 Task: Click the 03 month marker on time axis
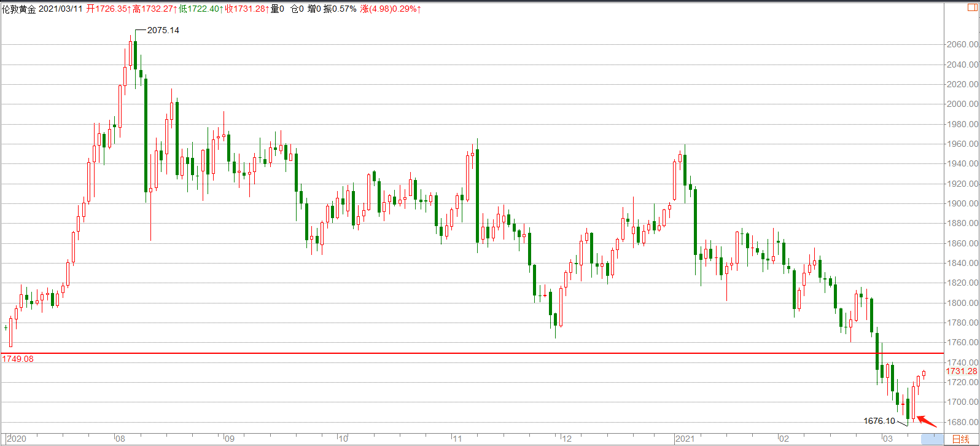[x=887, y=439]
